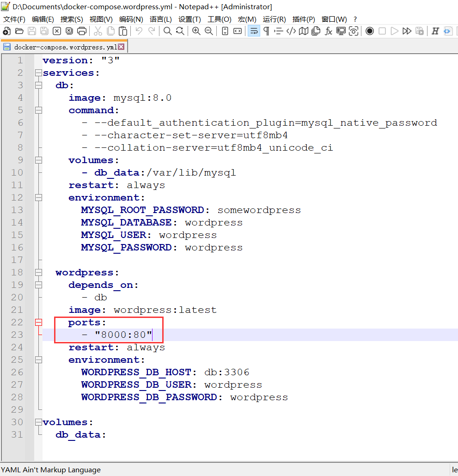Collapse the depends_on fold marker
This screenshot has height=476, width=458.
38,285
